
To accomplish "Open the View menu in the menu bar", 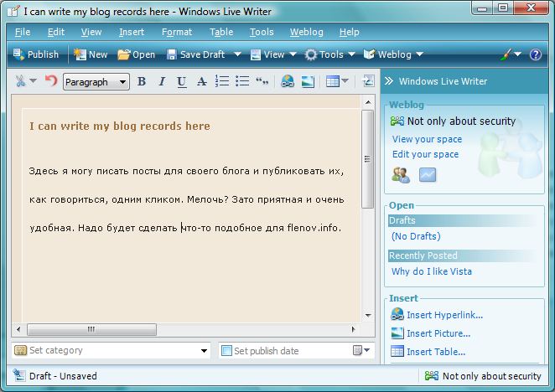I will pos(91,32).
